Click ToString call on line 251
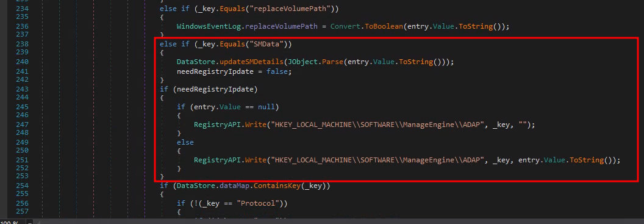 [587, 161]
